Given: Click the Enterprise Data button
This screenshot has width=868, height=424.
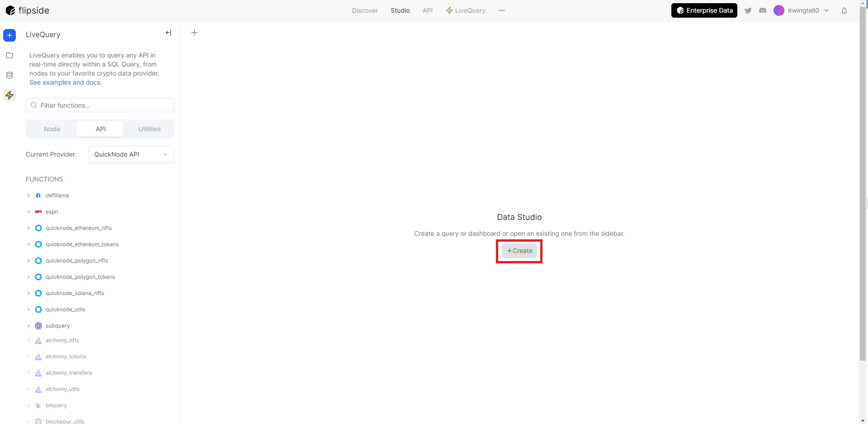Looking at the screenshot, I should (704, 10).
